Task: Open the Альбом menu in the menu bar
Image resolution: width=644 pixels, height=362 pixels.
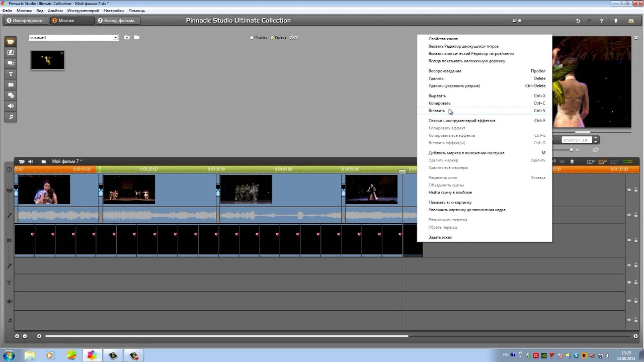Action: click(x=55, y=11)
